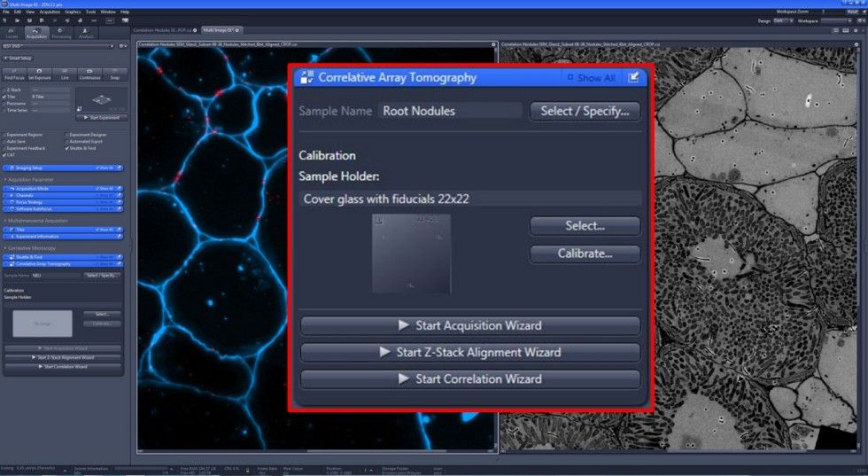Screen dimensions: 868x476
Task: Undock the Acquisition Mode panel via its corner icon
Action: 119,189
